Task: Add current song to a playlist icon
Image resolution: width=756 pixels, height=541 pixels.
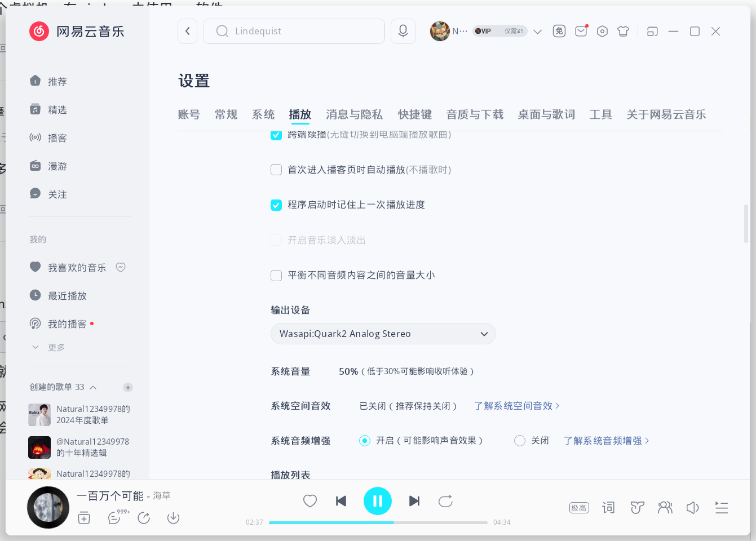Action: (x=84, y=518)
